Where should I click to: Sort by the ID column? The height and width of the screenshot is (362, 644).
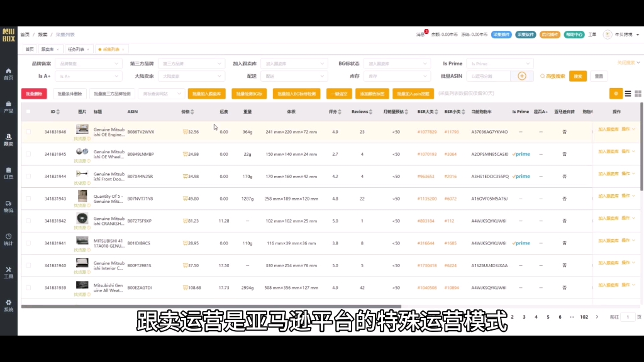point(58,112)
